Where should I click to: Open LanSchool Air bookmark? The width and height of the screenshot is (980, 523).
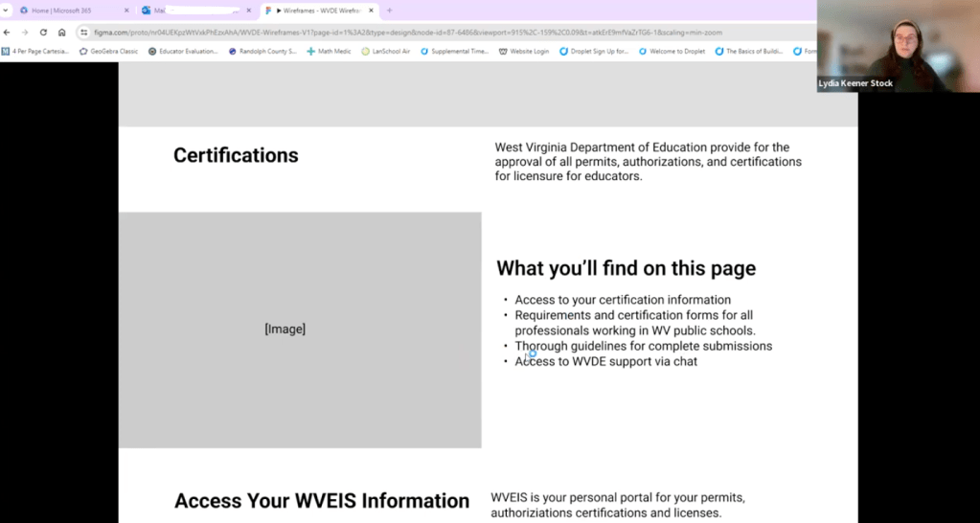click(x=385, y=51)
